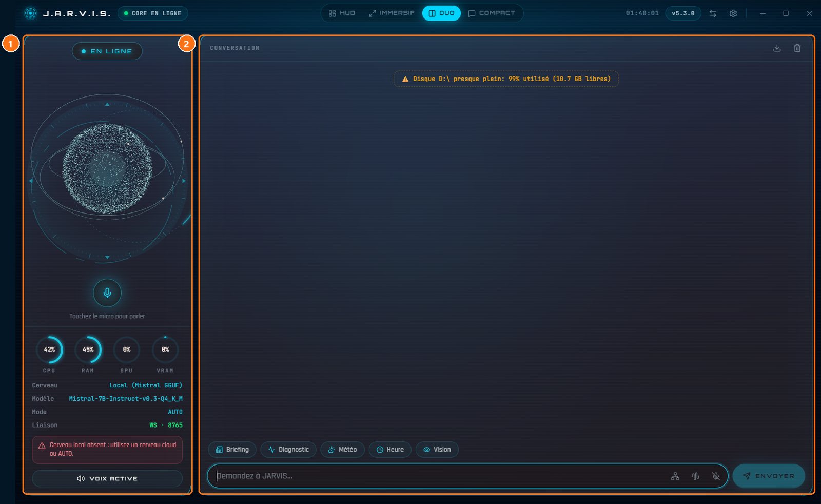
Task: Export the conversation with the download icon
Action: pos(777,48)
